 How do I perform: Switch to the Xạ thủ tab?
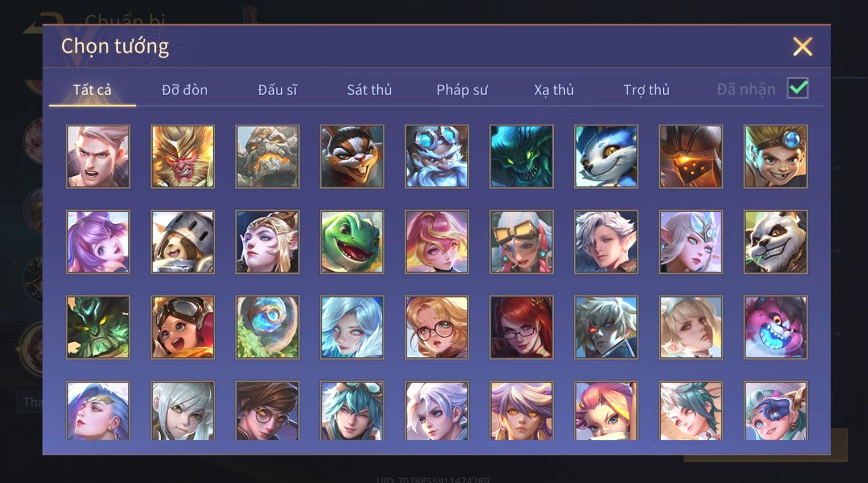(554, 90)
